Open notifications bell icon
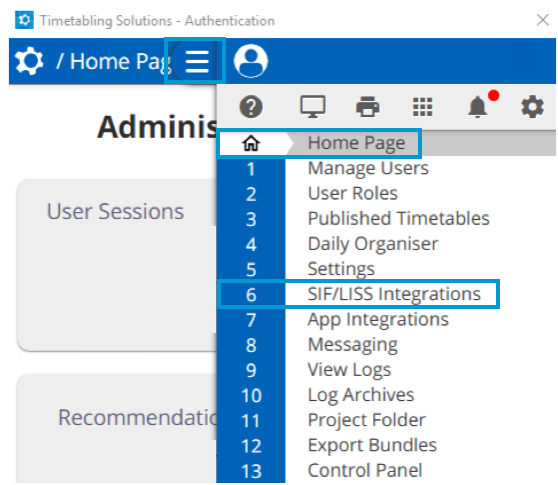Viewport: 558px width, 485px height. point(477,106)
